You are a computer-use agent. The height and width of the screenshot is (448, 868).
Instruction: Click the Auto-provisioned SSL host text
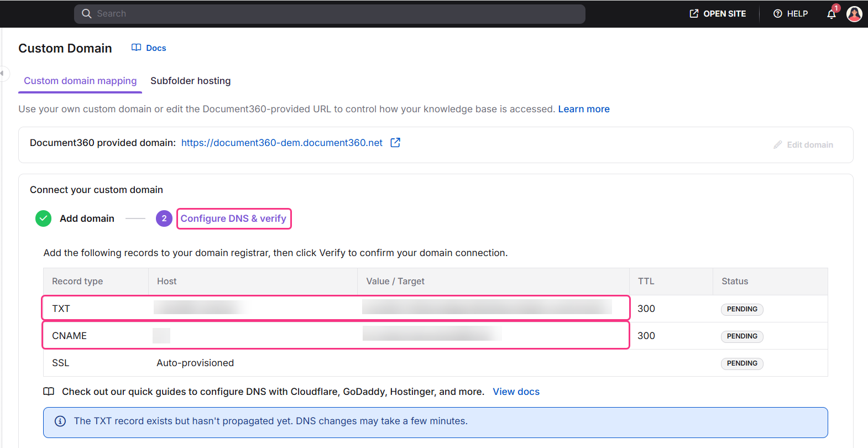click(195, 363)
